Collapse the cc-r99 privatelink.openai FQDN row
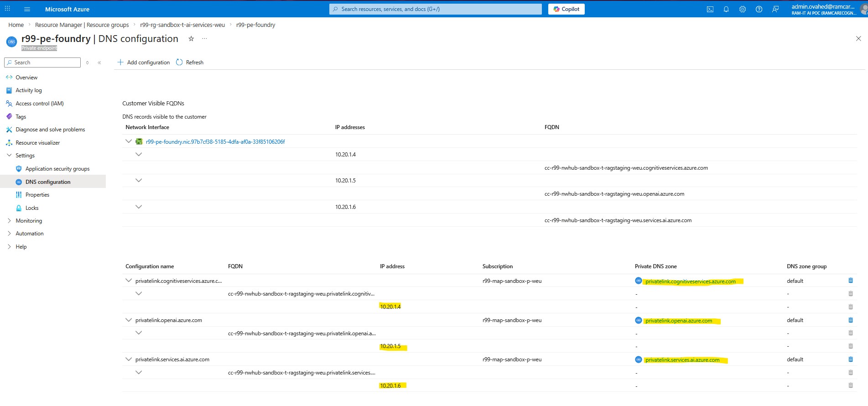This screenshot has width=868, height=406. (139, 333)
